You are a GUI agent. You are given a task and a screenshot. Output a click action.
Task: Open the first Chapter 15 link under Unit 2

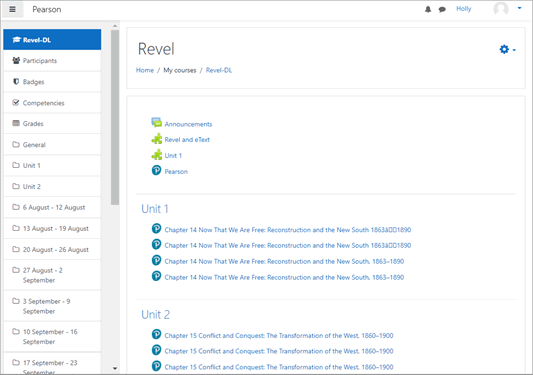click(279, 336)
